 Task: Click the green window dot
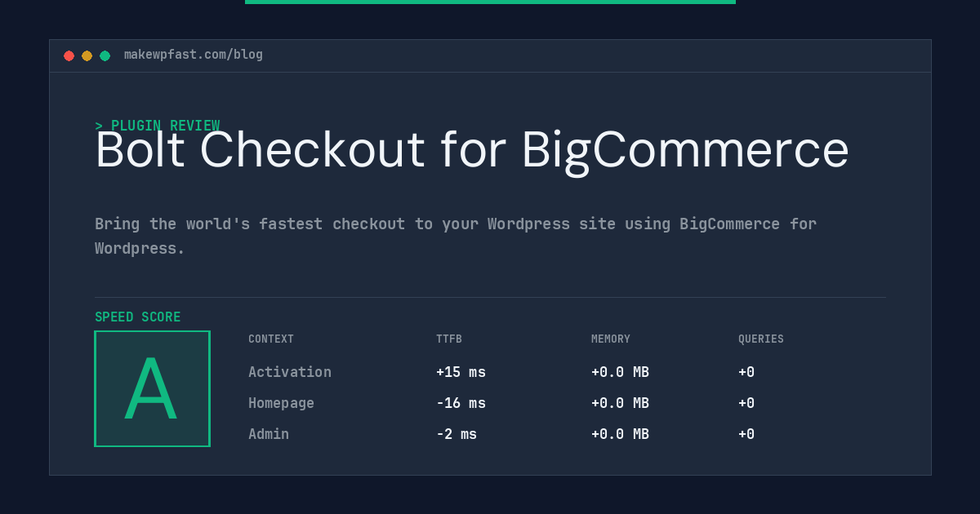click(x=105, y=55)
